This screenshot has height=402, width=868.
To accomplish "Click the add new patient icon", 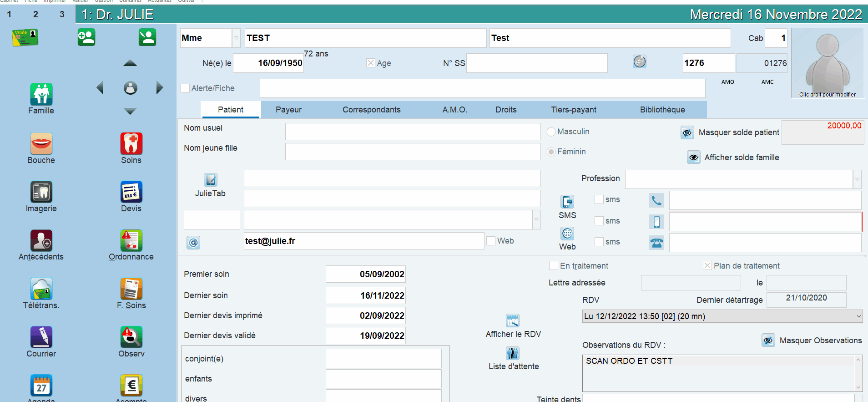I will (x=86, y=37).
